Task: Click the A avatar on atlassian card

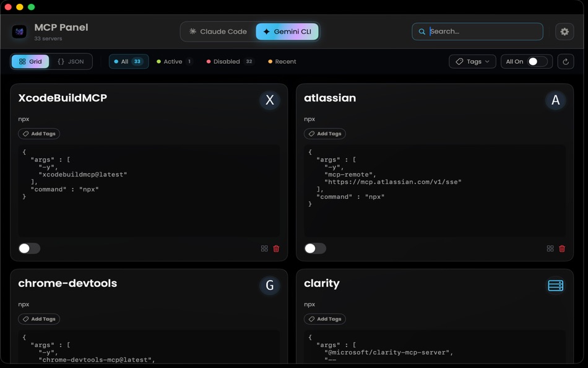Action: [555, 100]
